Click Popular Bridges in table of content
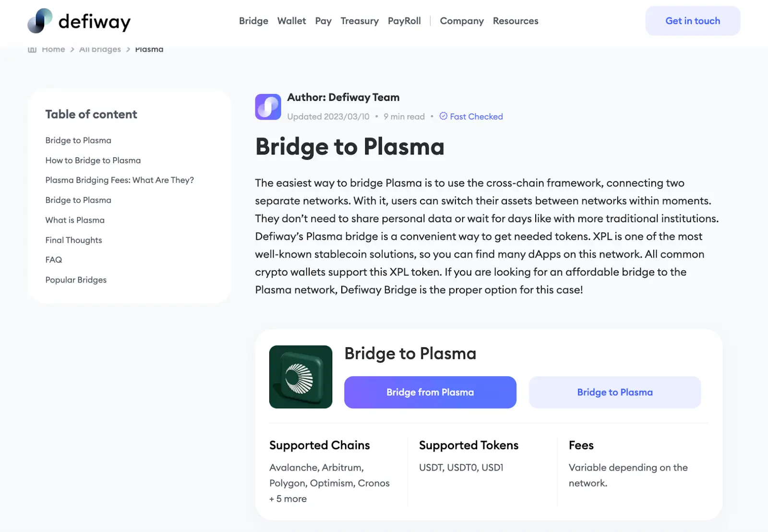The height and width of the screenshot is (532, 768). point(75,280)
